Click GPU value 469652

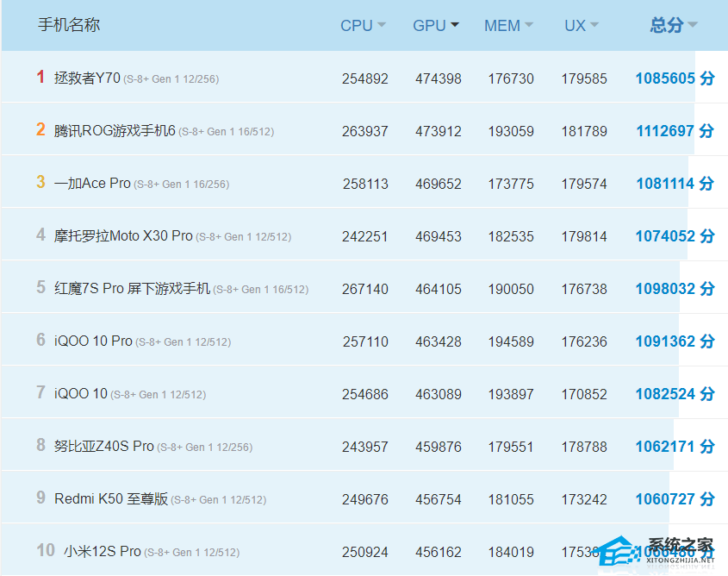pos(439,184)
